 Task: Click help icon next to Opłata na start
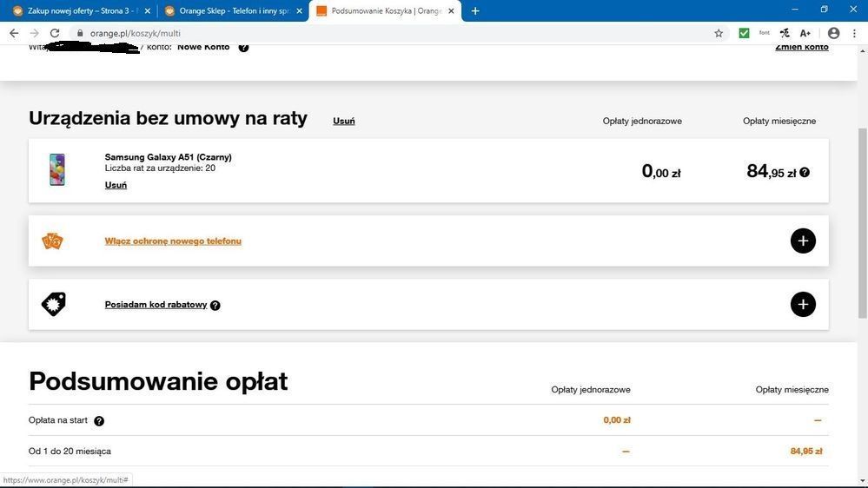(x=99, y=421)
